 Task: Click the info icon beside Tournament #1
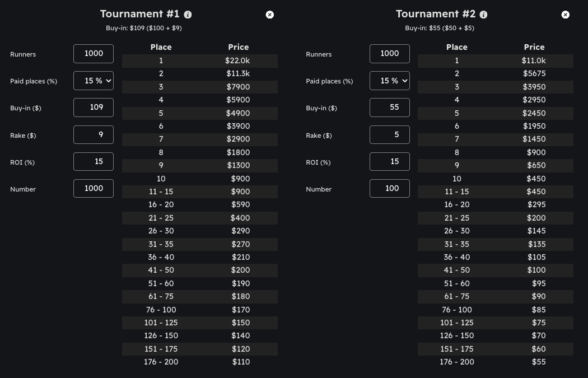188,15
